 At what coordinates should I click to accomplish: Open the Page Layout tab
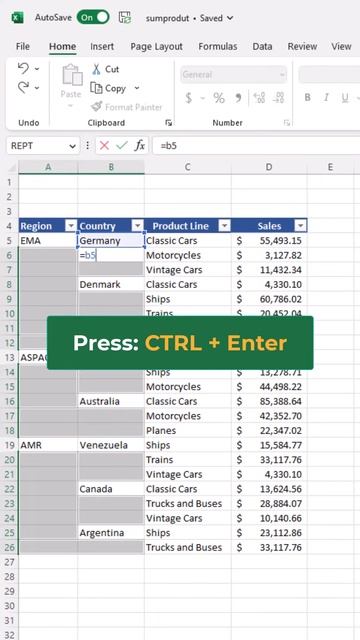[x=156, y=47]
